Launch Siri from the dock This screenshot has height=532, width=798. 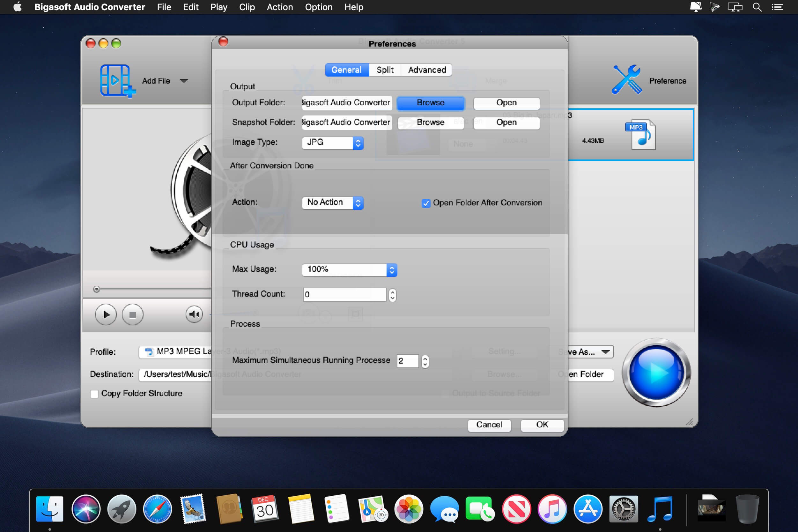(86, 509)
